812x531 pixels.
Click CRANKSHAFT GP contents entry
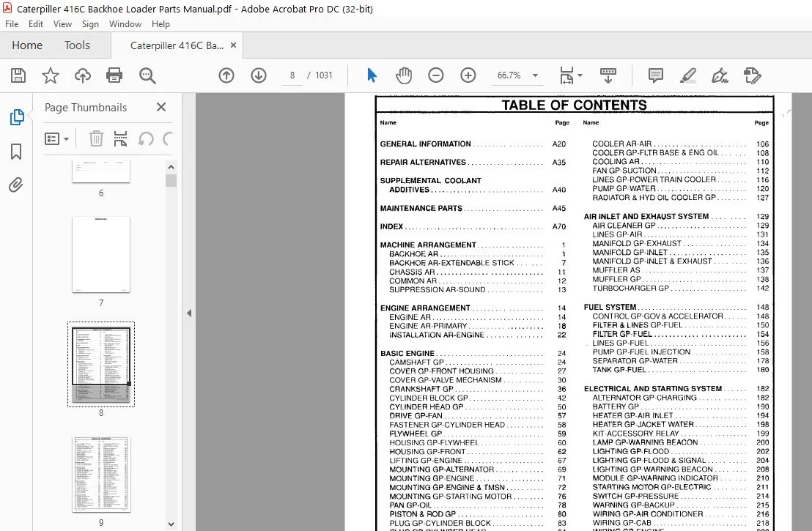click(x=421, y=389)
